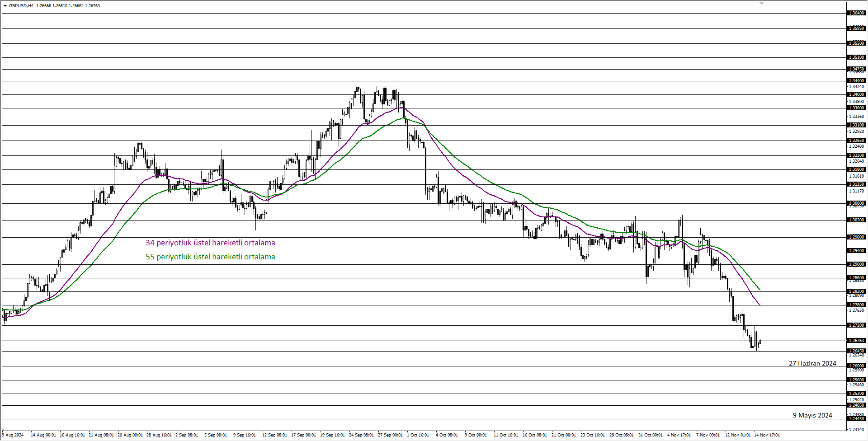Click the '9 Aug 2024' time axis label
The width and height of the screenshot is (868, 441).
(13, 435)
